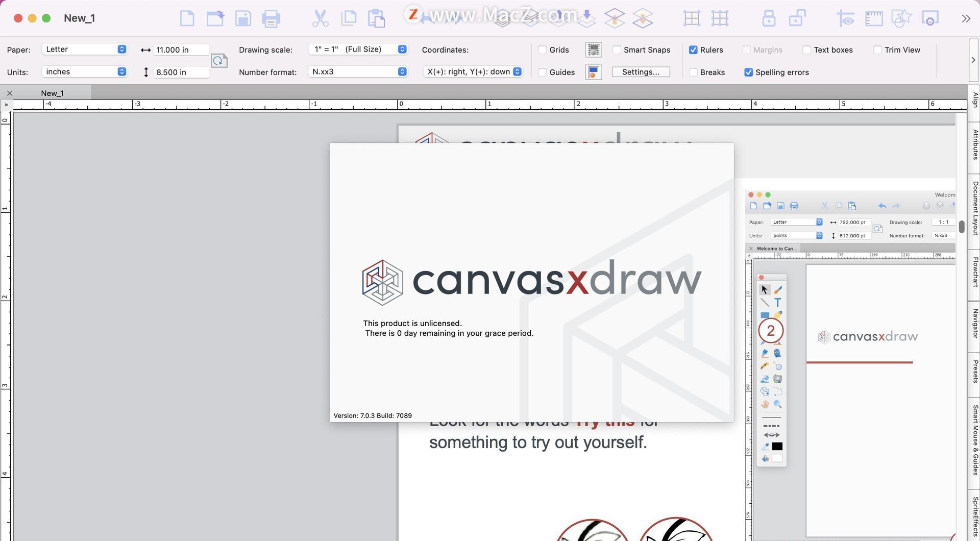Lock the selected object with the padlock icon

click(x=769, y=18)
